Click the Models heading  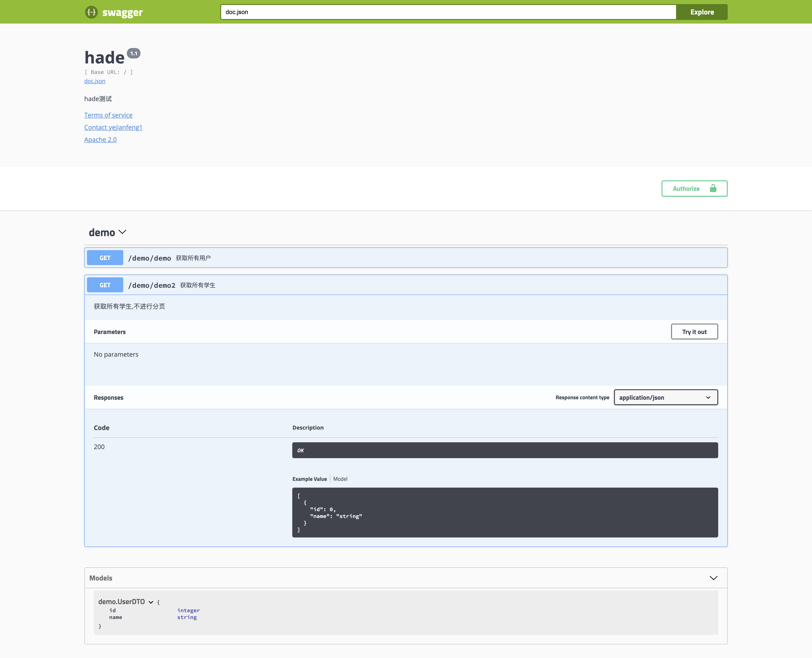click(x=101, y=578)
